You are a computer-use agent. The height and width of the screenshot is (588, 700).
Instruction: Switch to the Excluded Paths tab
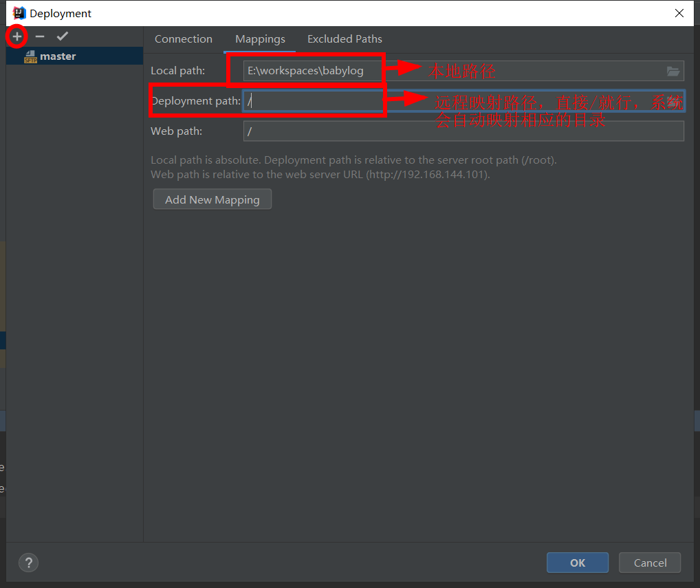[344, 39]
